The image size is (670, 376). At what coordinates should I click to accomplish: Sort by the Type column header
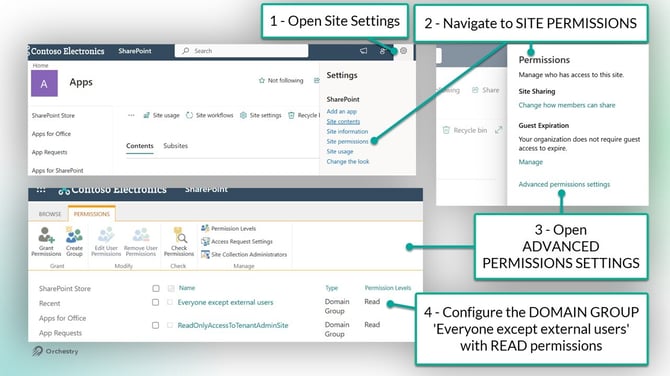click(332, 288)
